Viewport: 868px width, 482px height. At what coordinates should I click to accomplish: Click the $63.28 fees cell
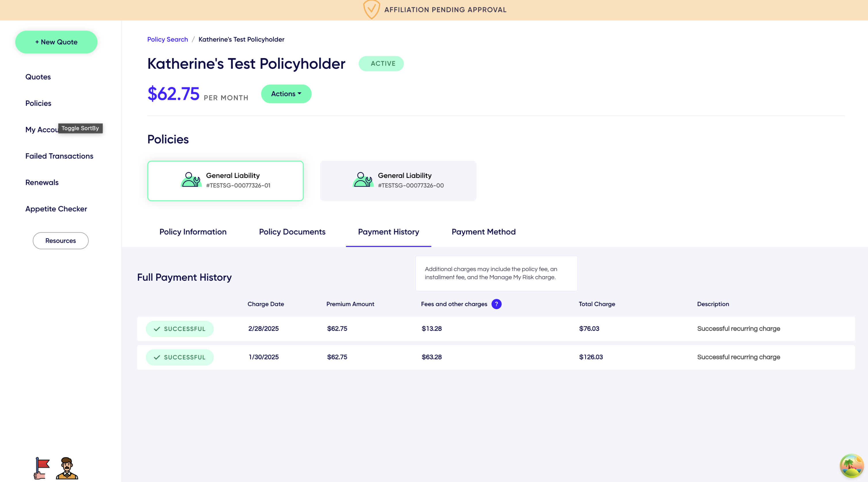tap(432, 357)
